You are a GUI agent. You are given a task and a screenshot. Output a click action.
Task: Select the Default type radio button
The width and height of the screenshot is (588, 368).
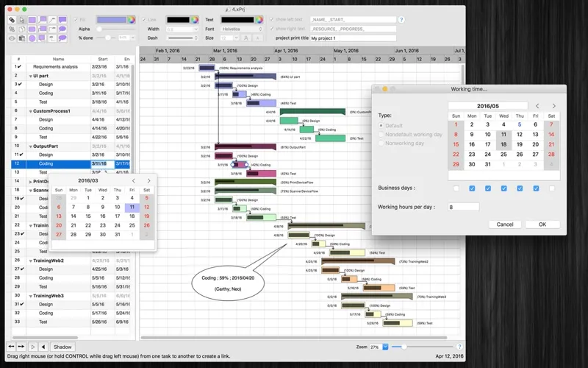pyautogui.click(x=381, y=125)
